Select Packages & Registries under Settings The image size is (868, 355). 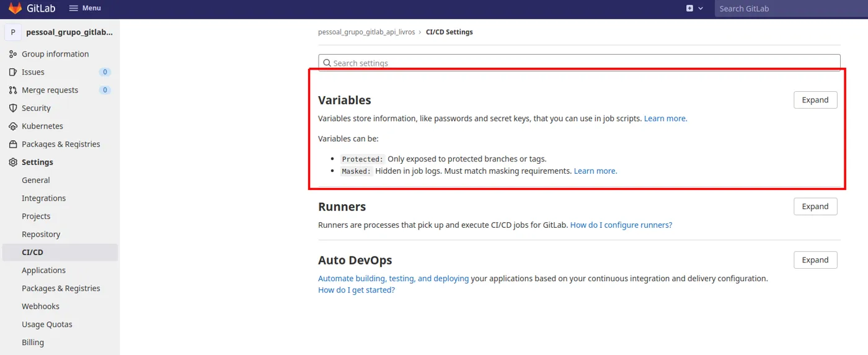60,288
